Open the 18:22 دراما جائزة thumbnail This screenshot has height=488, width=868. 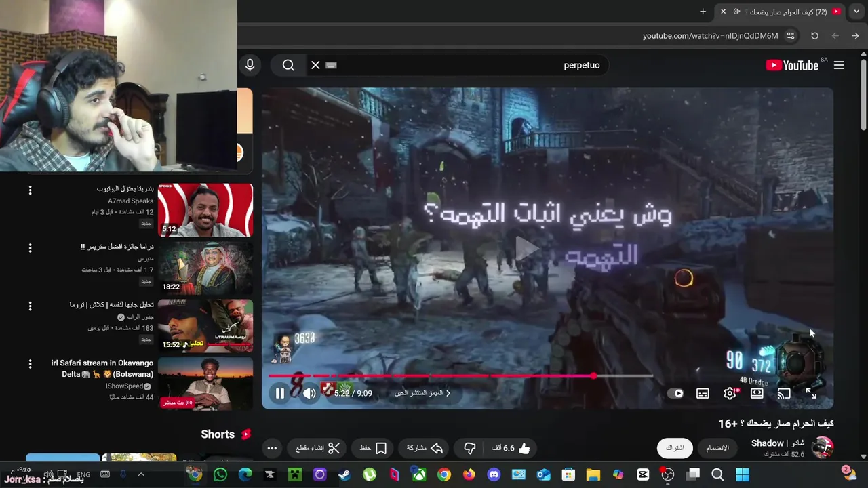(205, 268)
